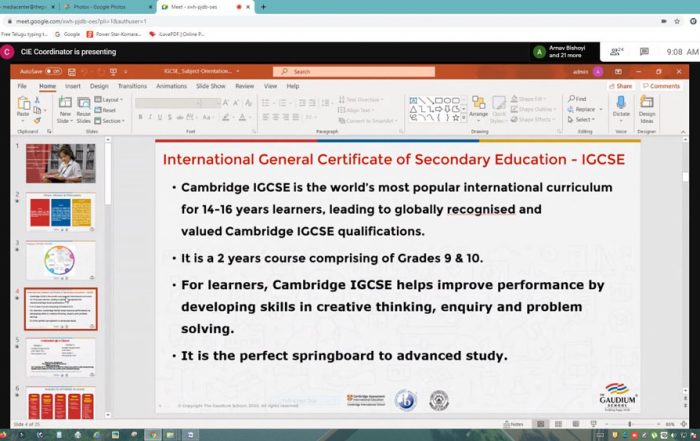The image size is (700, 441).
Task: Open the Help tab
Action: 293,86
